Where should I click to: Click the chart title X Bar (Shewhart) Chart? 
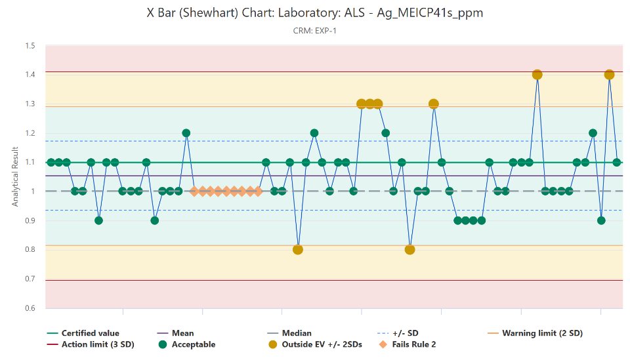[x=315, y=12]
